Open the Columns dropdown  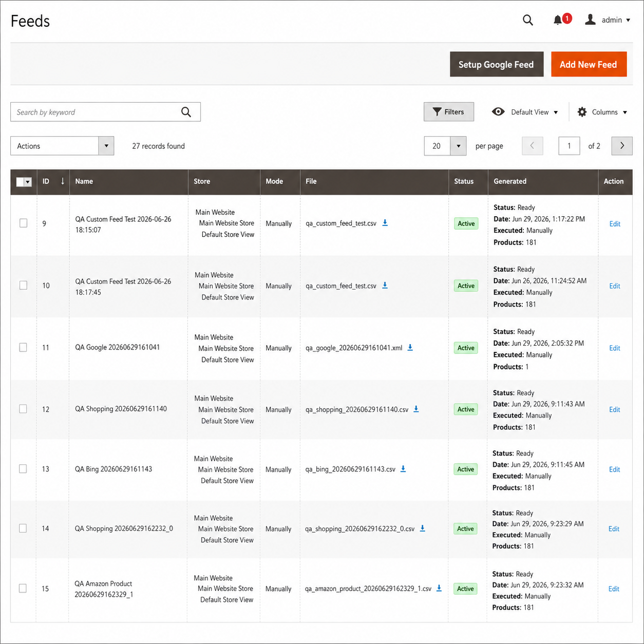point(602,112)
